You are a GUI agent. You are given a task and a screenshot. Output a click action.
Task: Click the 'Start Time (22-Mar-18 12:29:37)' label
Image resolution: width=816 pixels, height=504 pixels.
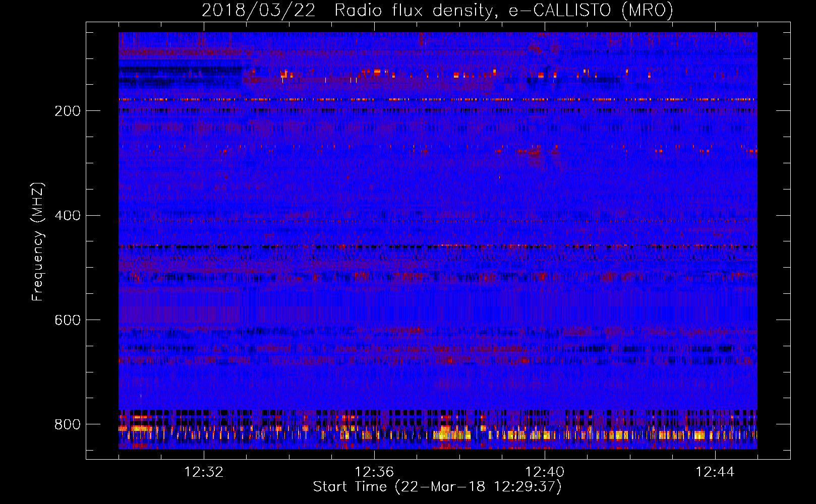pos(437,486)
